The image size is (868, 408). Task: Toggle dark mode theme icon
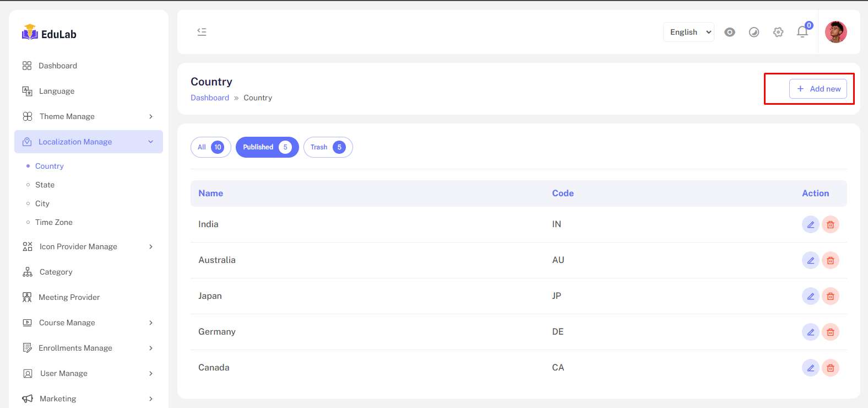pyautogui.click(x=753, y=32)
